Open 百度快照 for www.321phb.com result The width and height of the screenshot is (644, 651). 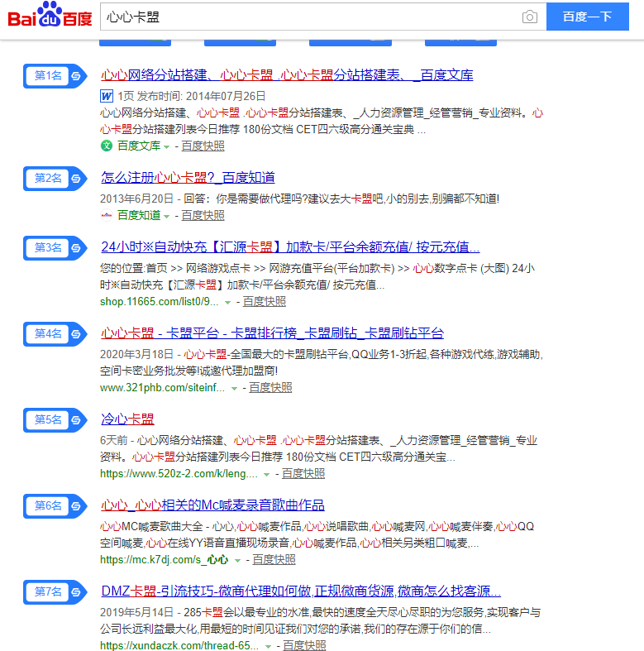(x=270, y=387)
